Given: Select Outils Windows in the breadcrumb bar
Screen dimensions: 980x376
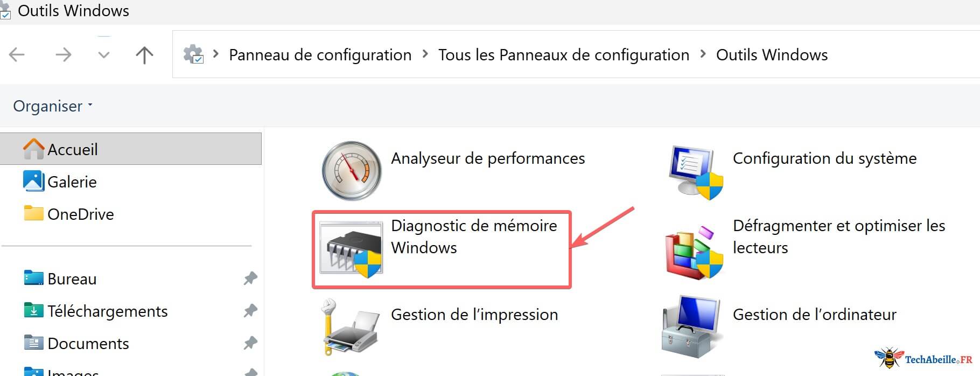Looking at the screenshot, I should pyautogui.click(x=771, y=54).
